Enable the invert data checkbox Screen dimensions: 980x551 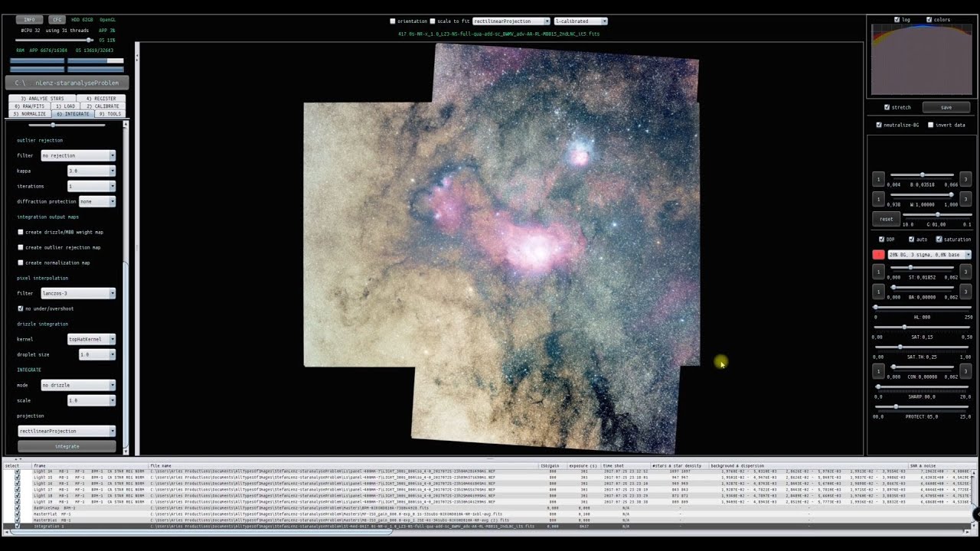(931, 125)
